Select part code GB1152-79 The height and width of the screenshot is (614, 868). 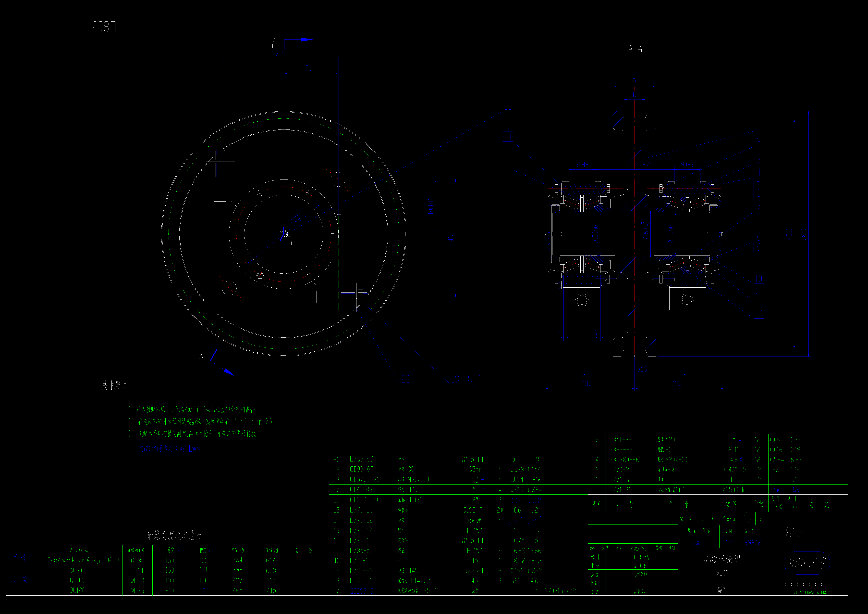click(x=364, y=500)
